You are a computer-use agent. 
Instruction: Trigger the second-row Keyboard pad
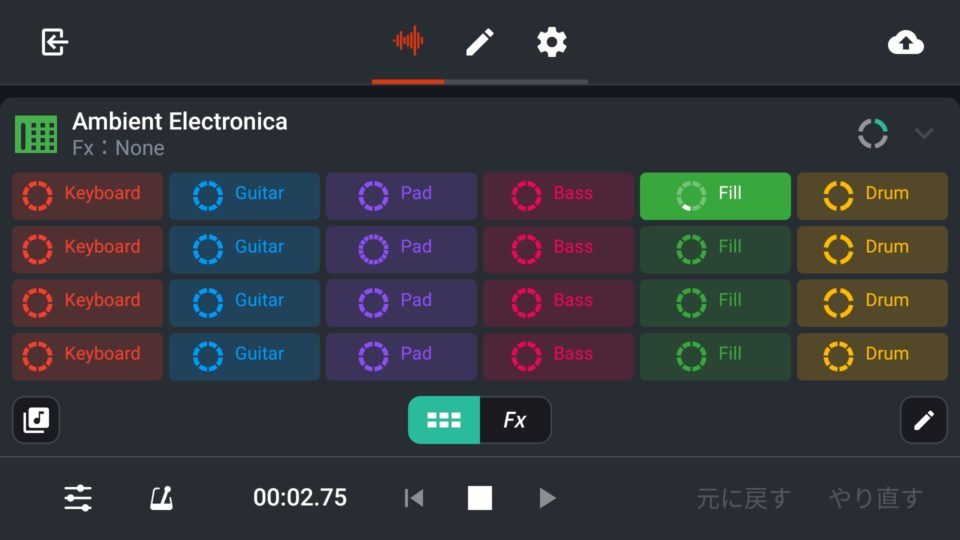click(x=88, y=249)
